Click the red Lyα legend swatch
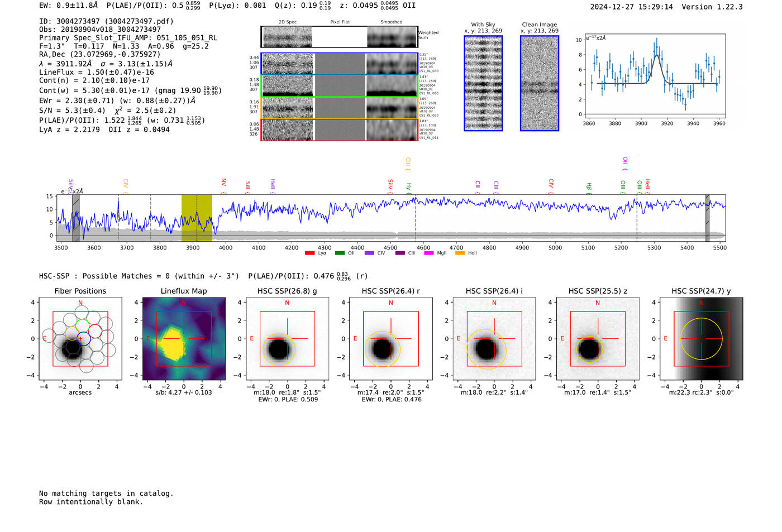The height and width of the screenshot is (532, 782). pos(309,253)
